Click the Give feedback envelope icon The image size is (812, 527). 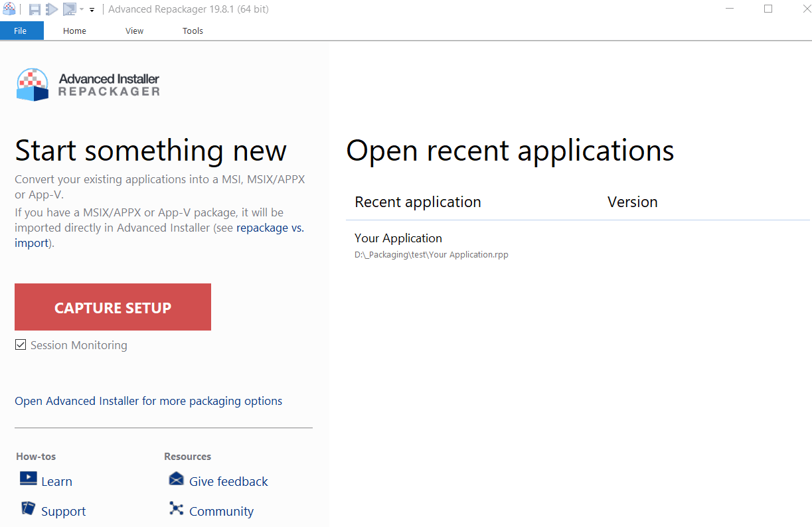pos(176,479)
